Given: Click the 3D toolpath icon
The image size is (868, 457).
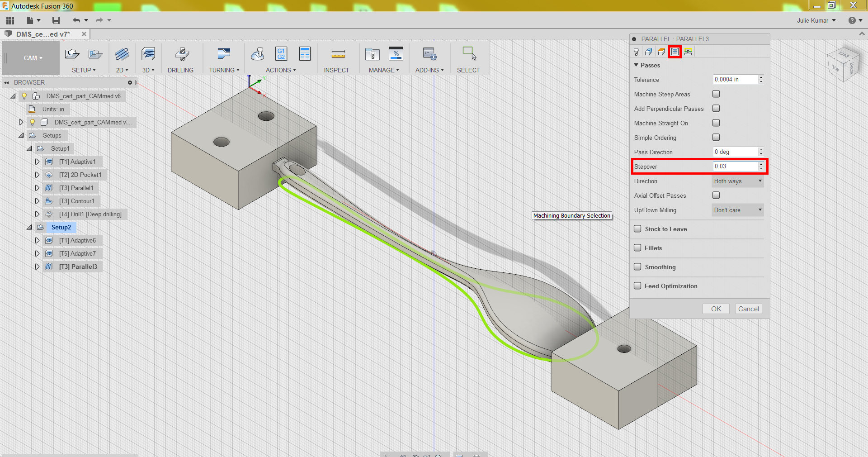Looking at the screenshot, I should (148, 54).
